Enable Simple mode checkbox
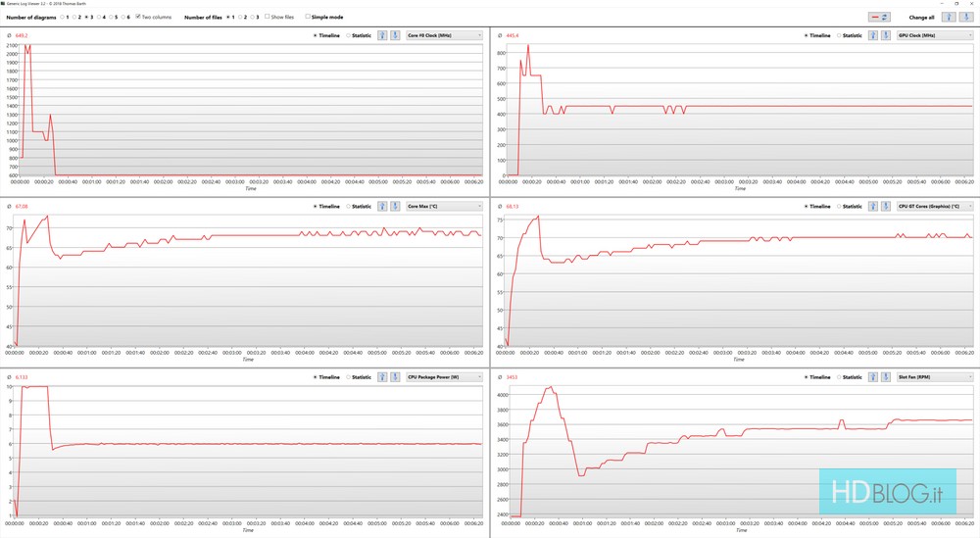The width and height of the screenshot is (980, 538). coord(308,17)
